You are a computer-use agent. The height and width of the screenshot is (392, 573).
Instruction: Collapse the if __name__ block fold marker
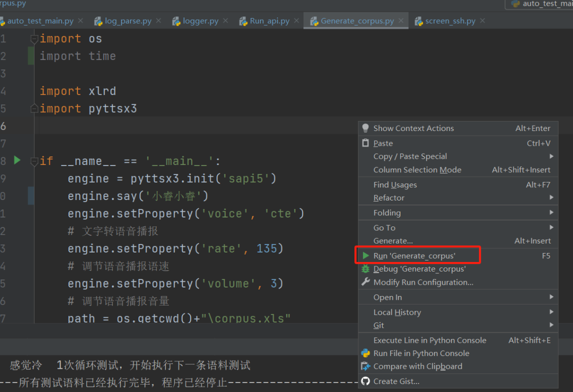tap(34, 161)
